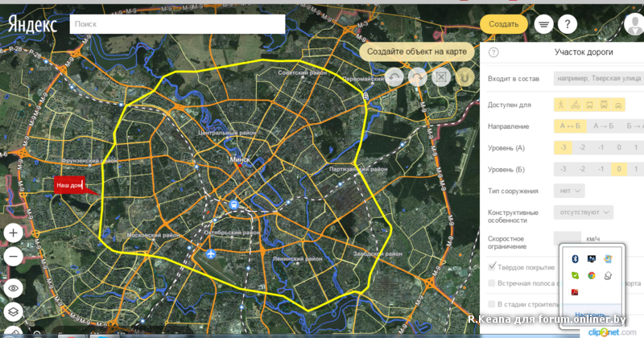Toggle the magnet snapping tool
This screenshot has height=338, width=644.
[x=464, y=77]
